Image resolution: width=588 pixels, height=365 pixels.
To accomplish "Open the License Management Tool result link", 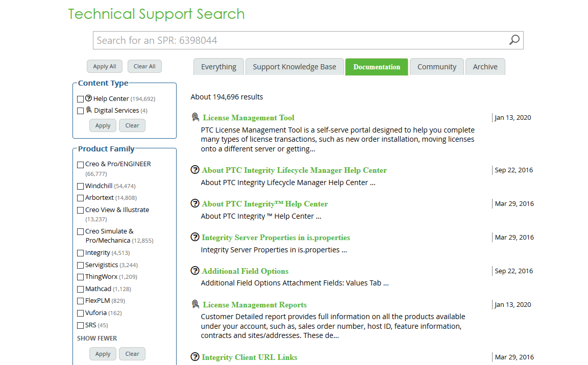I will 249,117.
